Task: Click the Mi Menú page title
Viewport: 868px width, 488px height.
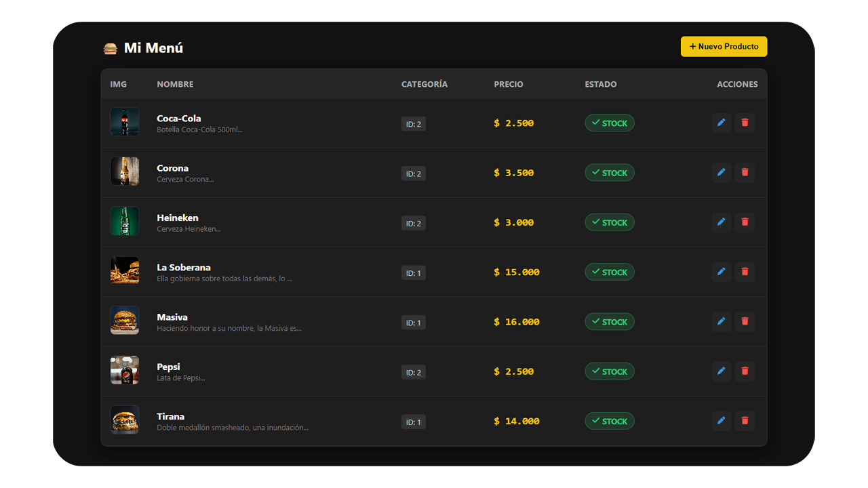Action: tap(153, 48)
